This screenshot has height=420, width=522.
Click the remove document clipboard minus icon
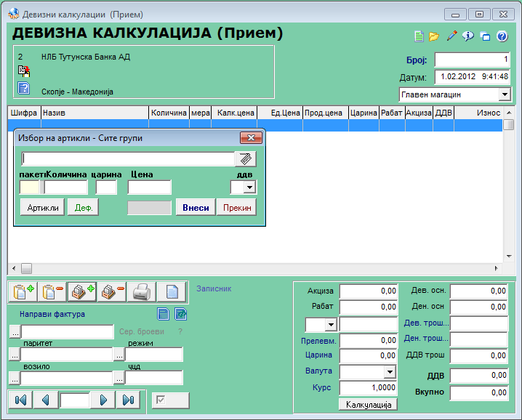pyautogui.click(x=52, y=292)
